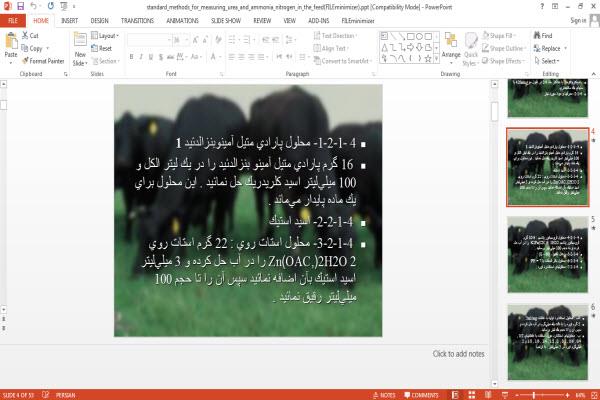Click the Bullets list button
The image size is (600, 400).
point(233,40)
